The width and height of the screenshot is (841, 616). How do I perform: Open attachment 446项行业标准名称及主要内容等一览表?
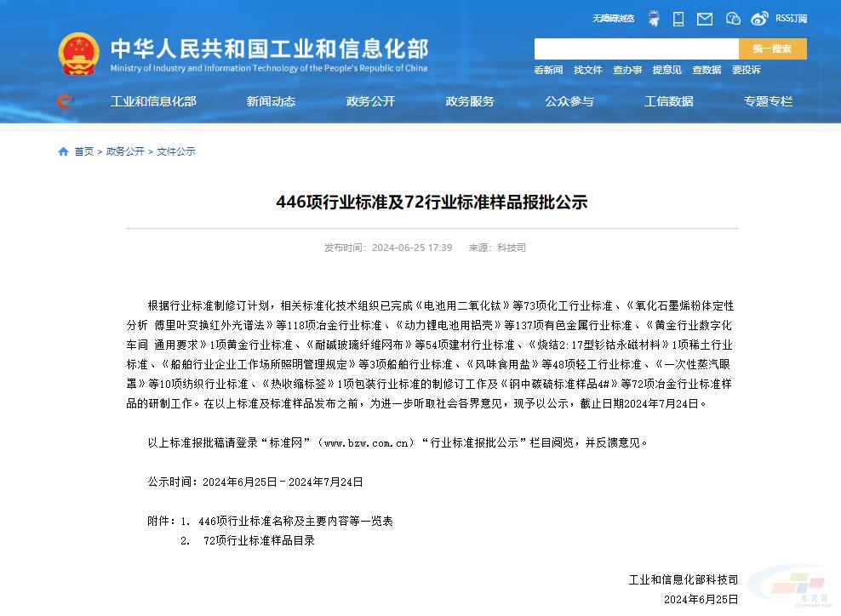click(x=295, y=521)
